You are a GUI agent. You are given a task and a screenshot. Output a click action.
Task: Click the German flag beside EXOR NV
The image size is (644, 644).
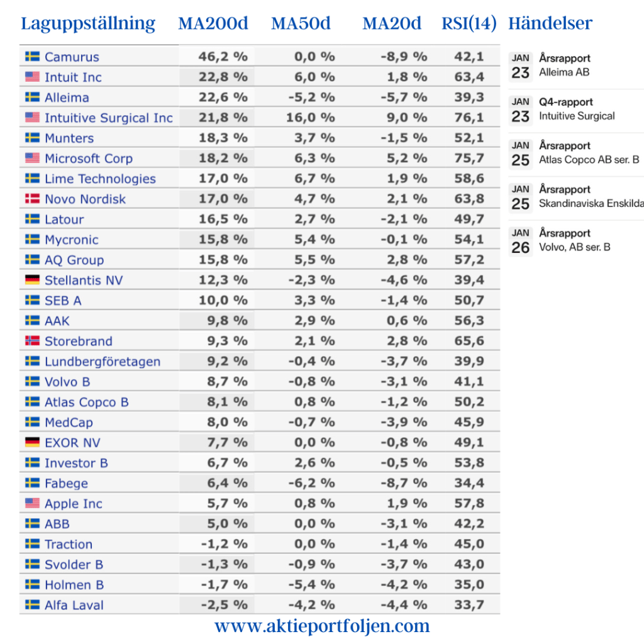coord(32,443)
